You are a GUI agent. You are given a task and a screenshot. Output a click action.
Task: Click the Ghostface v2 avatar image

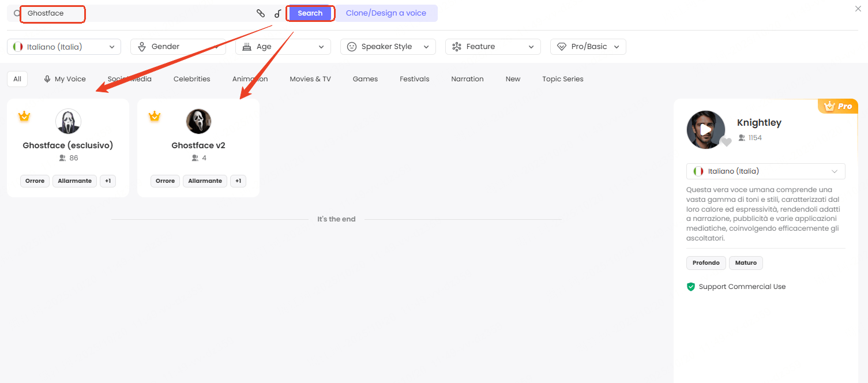(198, 122)
